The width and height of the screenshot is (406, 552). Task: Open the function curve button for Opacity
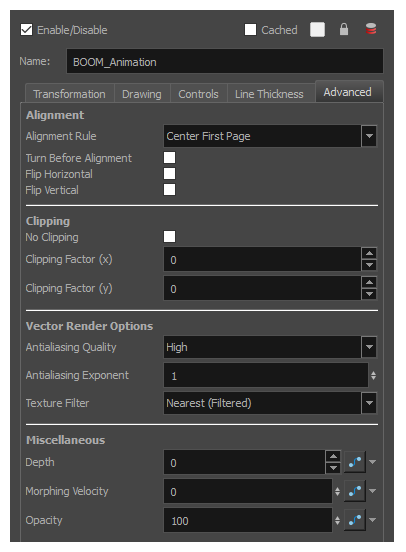point(355,520)
